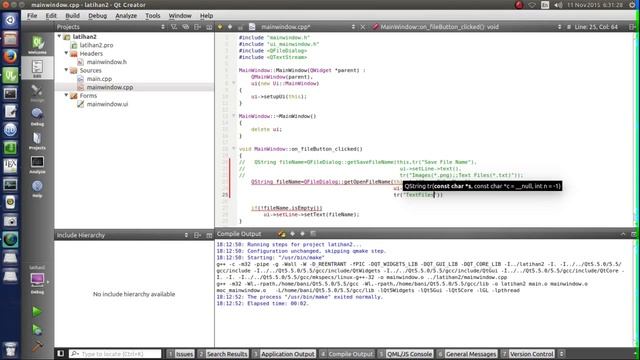Click the Type to locate search field
The image size is (640, 360).
point(115,353)
